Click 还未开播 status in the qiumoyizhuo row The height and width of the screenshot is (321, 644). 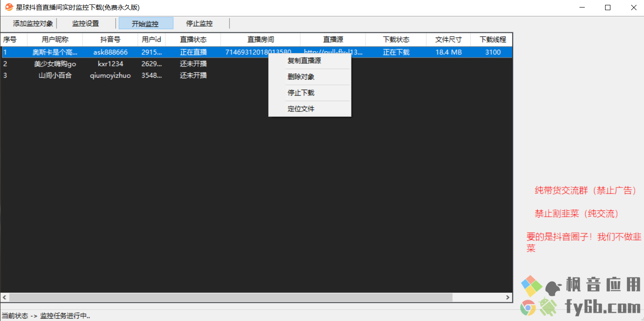[x=193, y=75]
